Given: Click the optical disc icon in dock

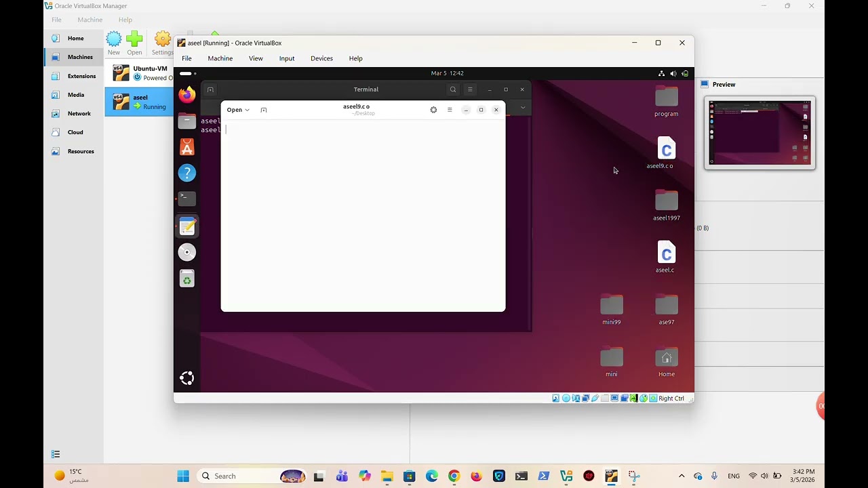Looking at the screenshot, I should click(187, 252).
